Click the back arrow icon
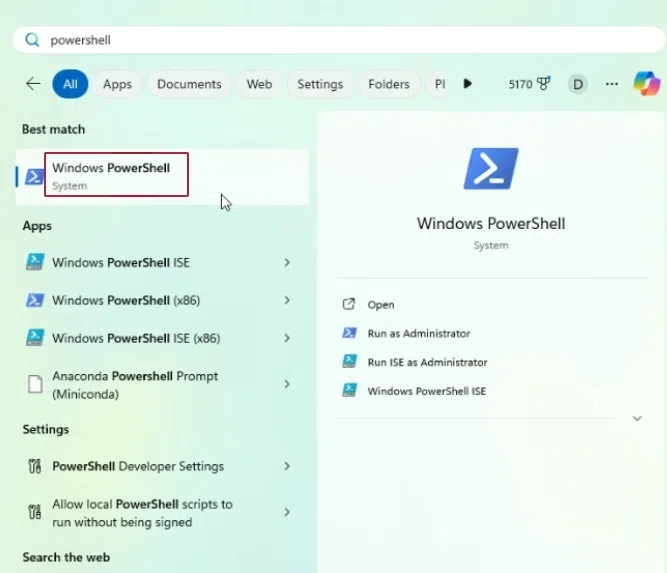Screen dimensions: 667x573 pyautogui.click(x=33, y=84)
